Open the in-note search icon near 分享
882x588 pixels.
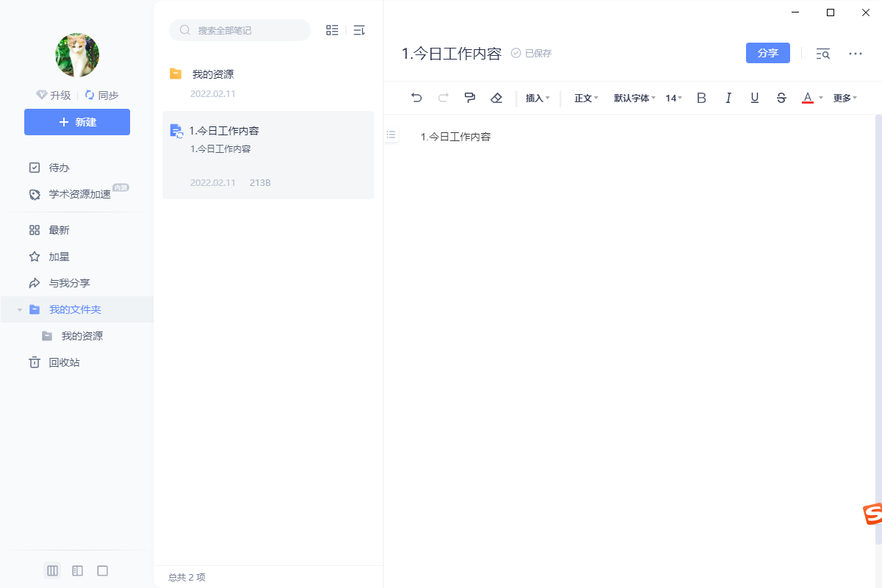point(823,53)
